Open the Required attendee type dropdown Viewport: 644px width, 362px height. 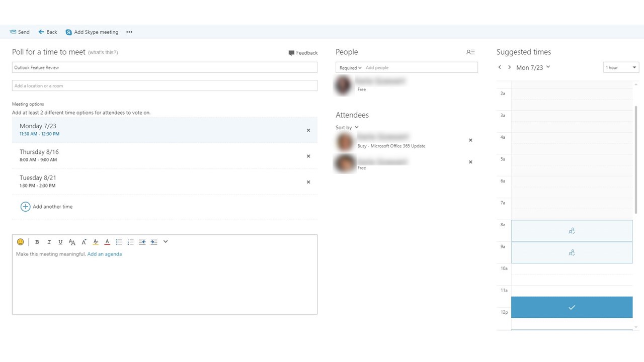point(350,68)
